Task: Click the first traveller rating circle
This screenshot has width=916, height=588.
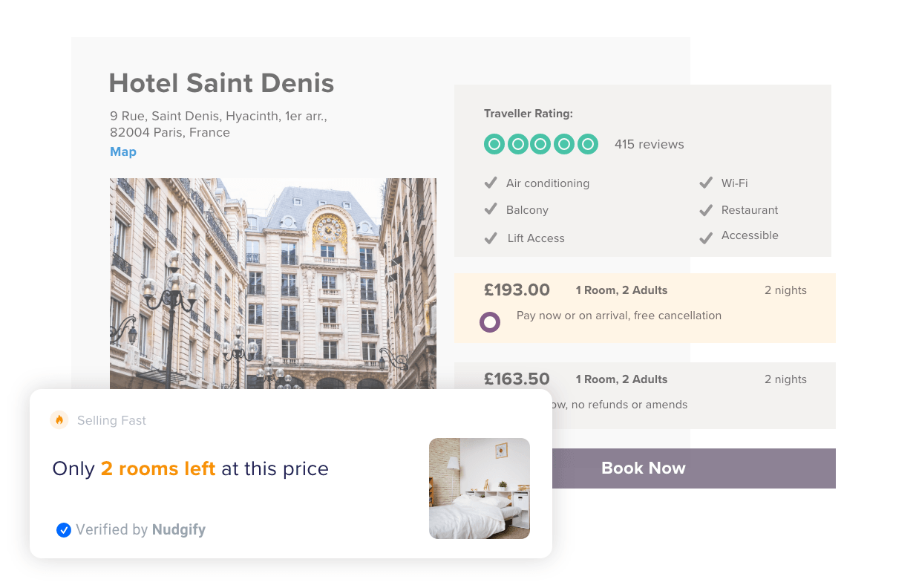Action: click(494, 144)
